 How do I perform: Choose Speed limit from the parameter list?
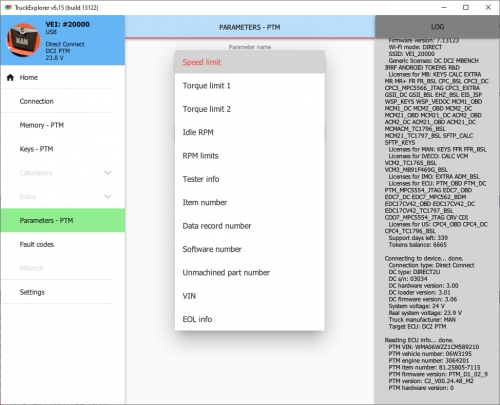[250, 62]
